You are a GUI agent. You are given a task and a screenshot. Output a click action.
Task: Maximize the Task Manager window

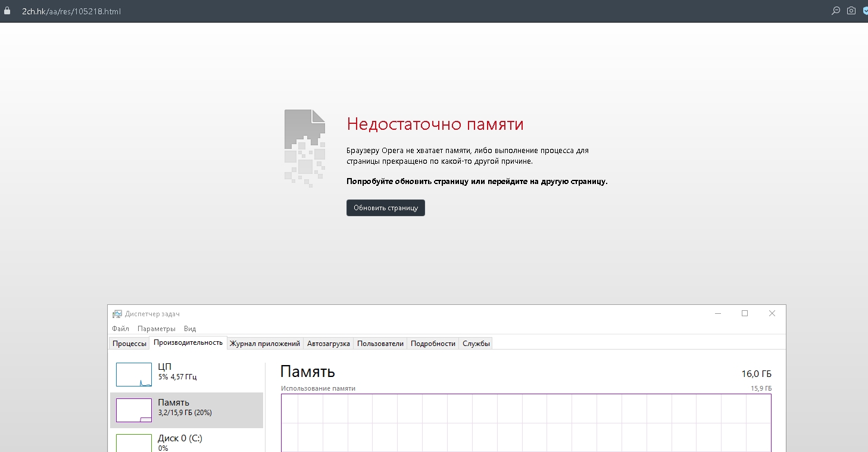(x=745, y=313)
